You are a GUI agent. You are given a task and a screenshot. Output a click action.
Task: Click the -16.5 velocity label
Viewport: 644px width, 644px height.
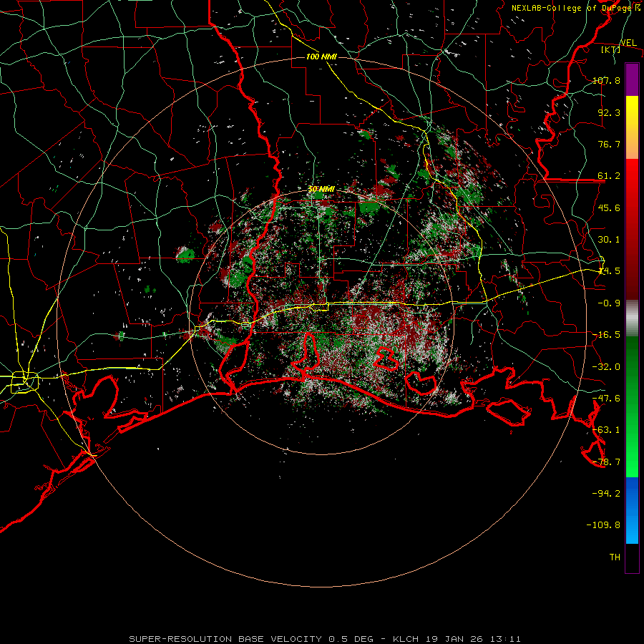(606, 335)
